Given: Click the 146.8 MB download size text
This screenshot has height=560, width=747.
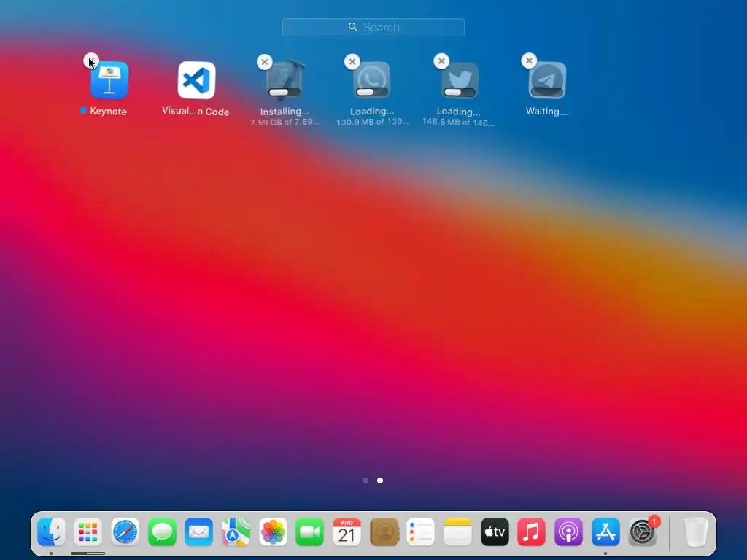Looking at the screenshot, I should (x=458, y=122).
